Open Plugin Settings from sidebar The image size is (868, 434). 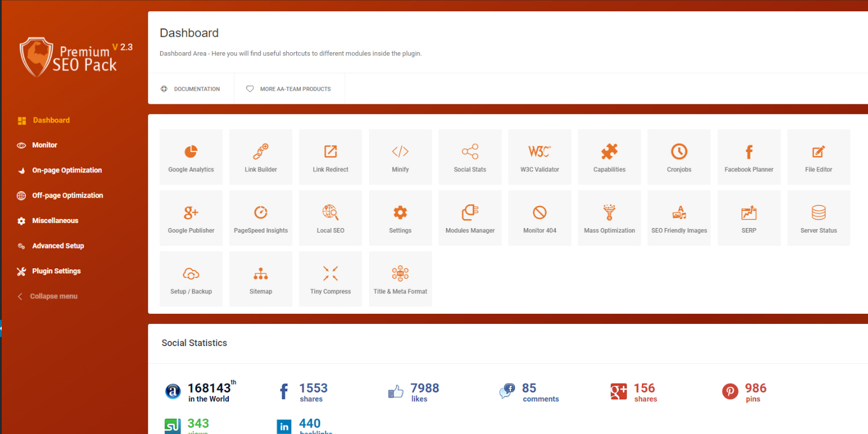[x=56, y=271]
